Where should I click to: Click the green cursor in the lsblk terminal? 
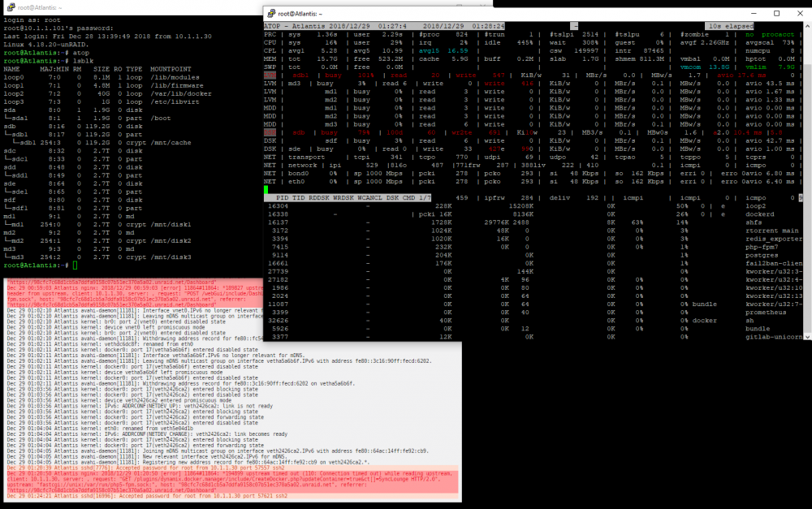coord(75,265)
